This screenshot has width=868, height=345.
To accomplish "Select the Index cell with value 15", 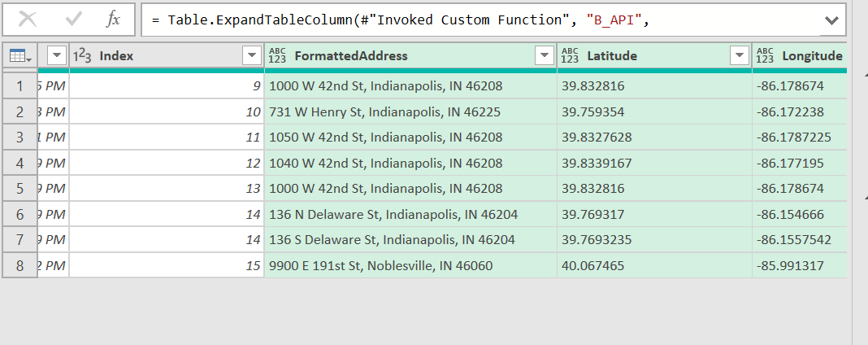I will click(x=167, y=265).
